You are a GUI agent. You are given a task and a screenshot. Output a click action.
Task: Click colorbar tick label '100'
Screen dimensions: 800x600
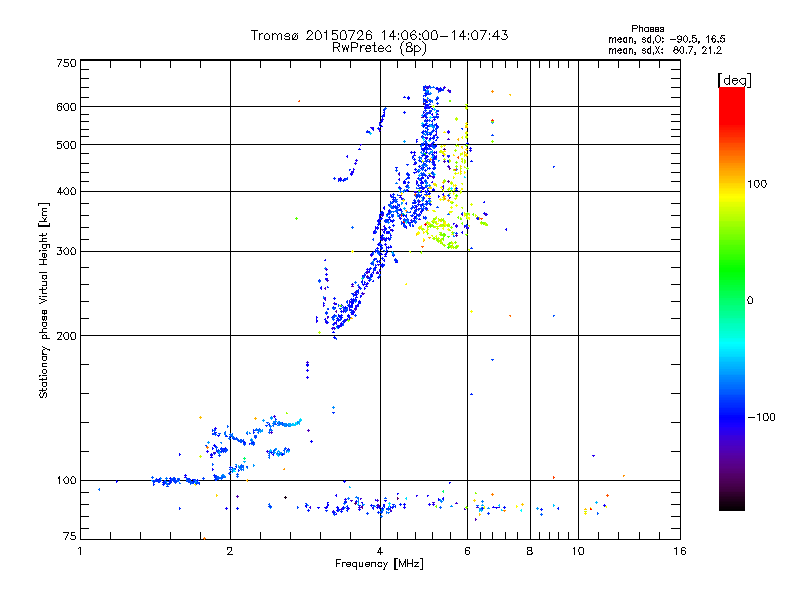[757, 184]
